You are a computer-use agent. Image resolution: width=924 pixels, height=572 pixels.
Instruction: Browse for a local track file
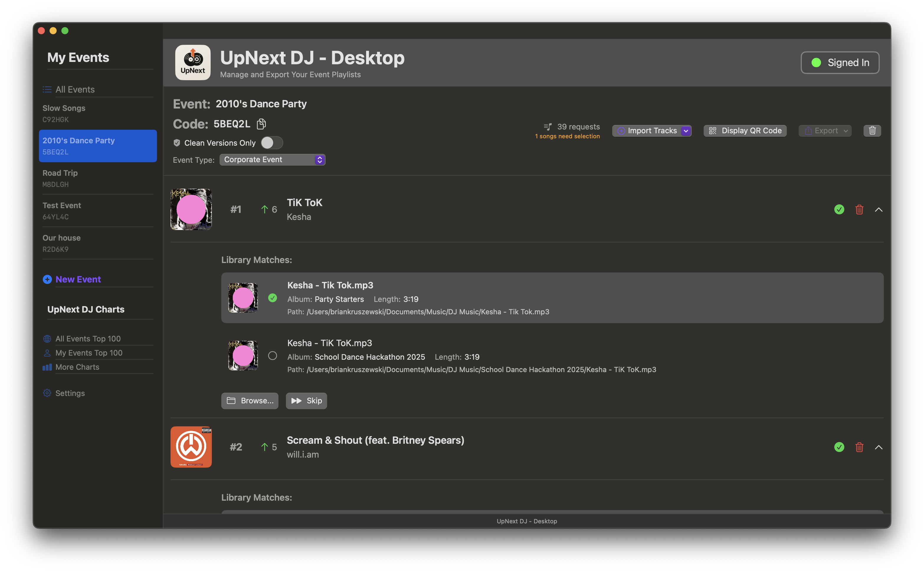[x=250, y=401]
